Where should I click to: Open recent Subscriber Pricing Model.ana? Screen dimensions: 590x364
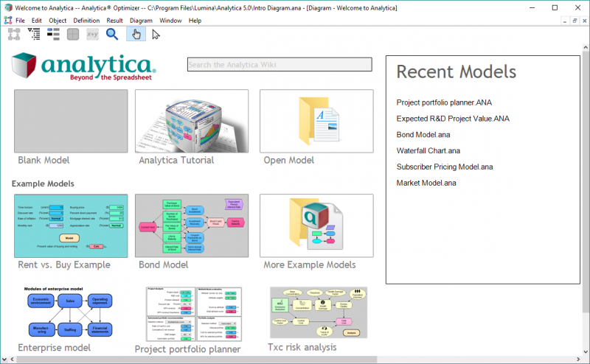445,167
